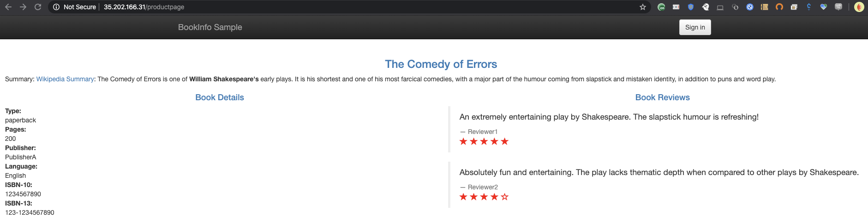868x218 pixels.
Task: Select the empty fifth star of Reviewer2 rating
Action: tap(505, 197)
